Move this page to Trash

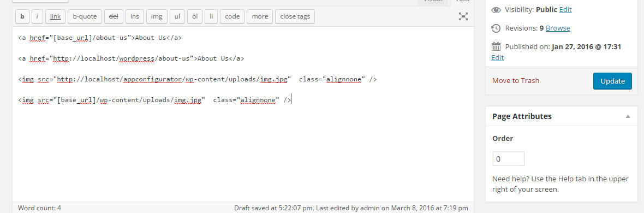click(x=515, y=81)
